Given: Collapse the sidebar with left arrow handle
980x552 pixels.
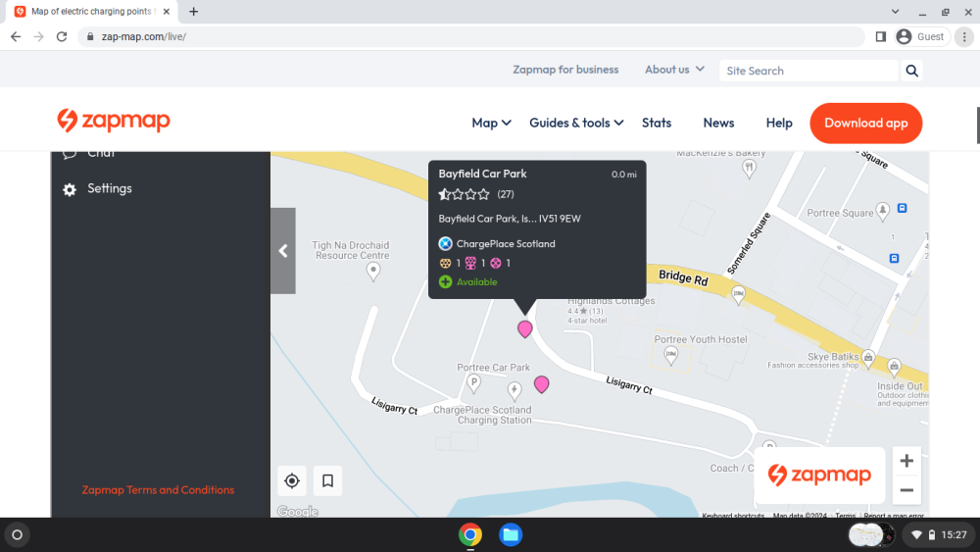Looking at the screenshot, I should click(283, 251).
